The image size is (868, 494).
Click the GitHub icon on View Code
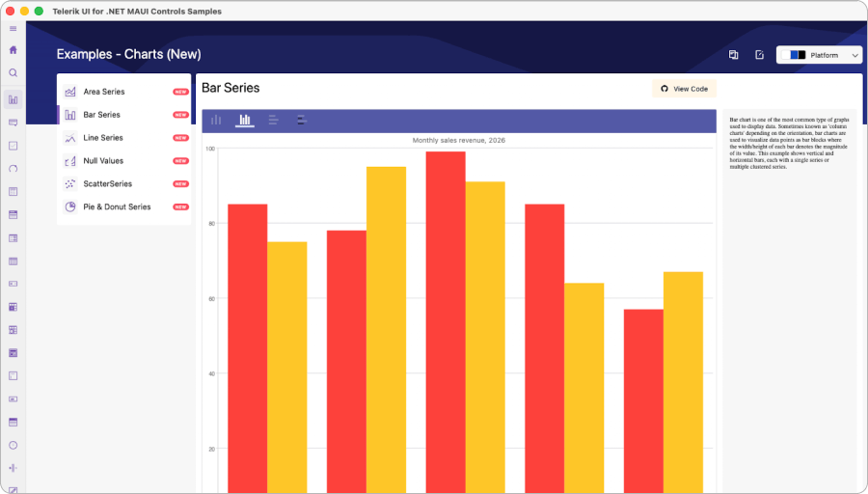665,89
